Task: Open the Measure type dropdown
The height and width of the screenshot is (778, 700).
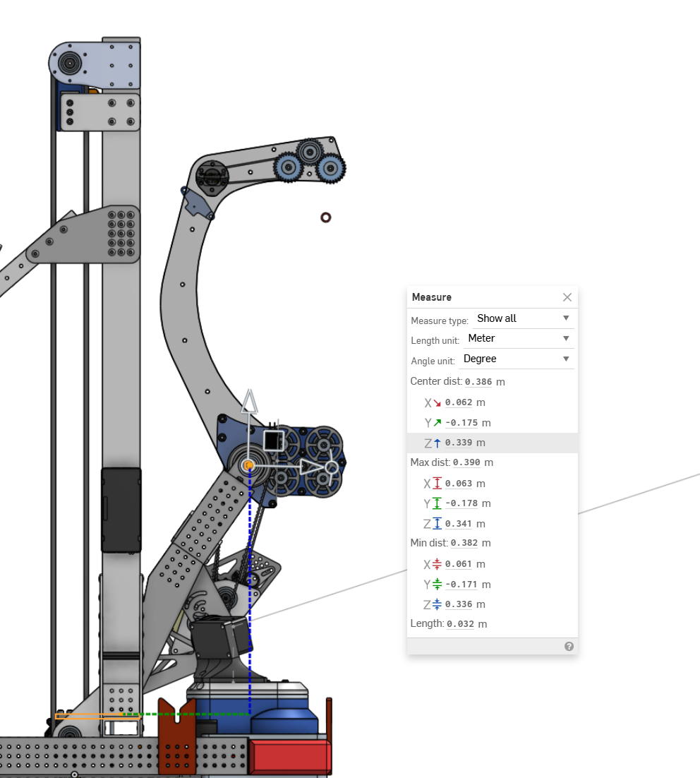Action: [x=522, y=318]
